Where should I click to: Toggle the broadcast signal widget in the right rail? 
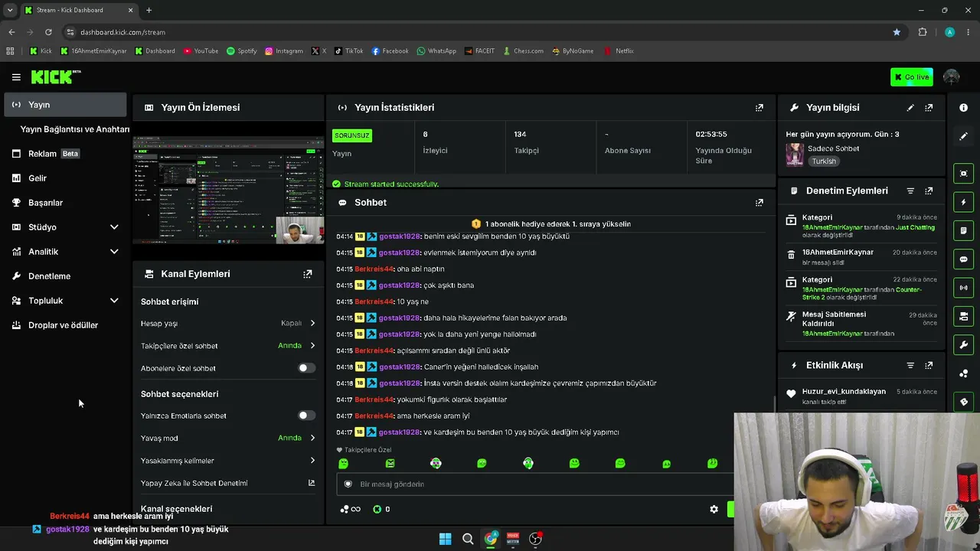[964, 288]
